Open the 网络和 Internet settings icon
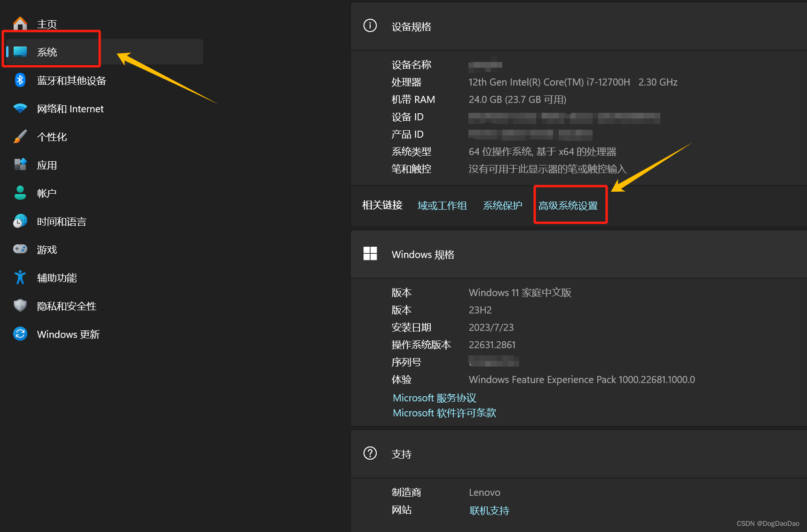This screenshot has width=807, height=532. coord(20,108)
